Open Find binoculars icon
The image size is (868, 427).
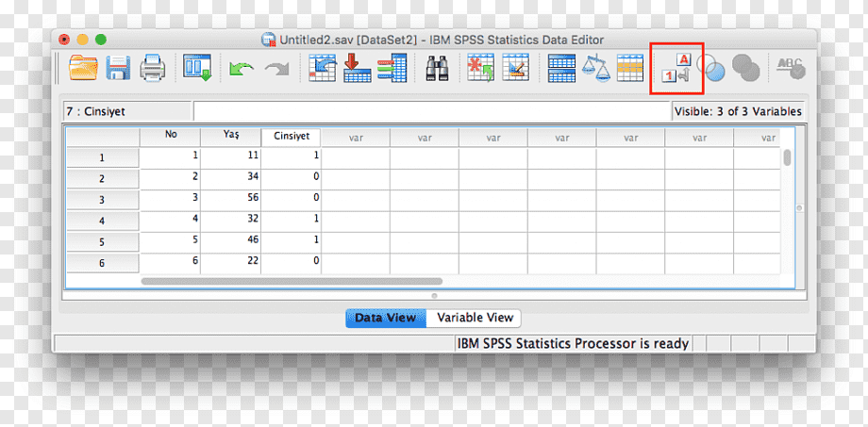point(438,69)
